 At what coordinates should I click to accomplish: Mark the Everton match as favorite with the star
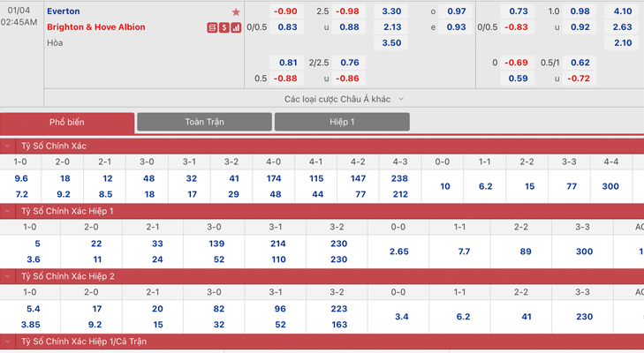(236, 11)
